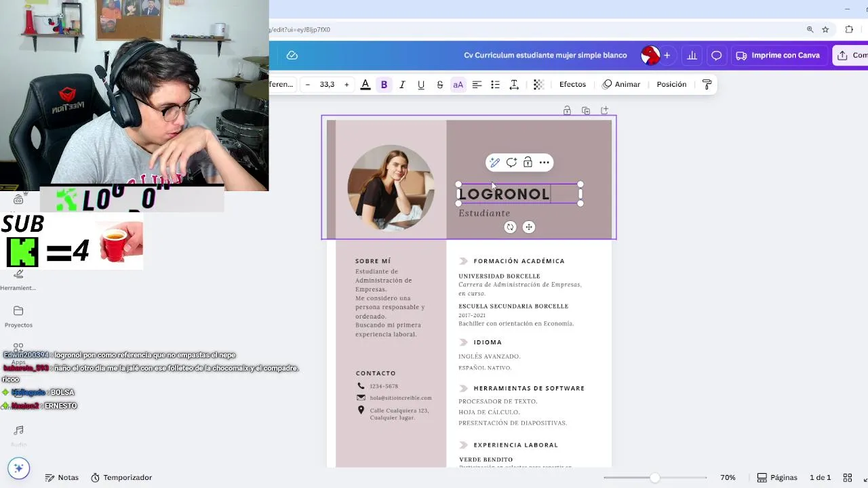
Task: Click the comment-refresh bubble icon in floating toolbar
Action: [x=511, y=163]
